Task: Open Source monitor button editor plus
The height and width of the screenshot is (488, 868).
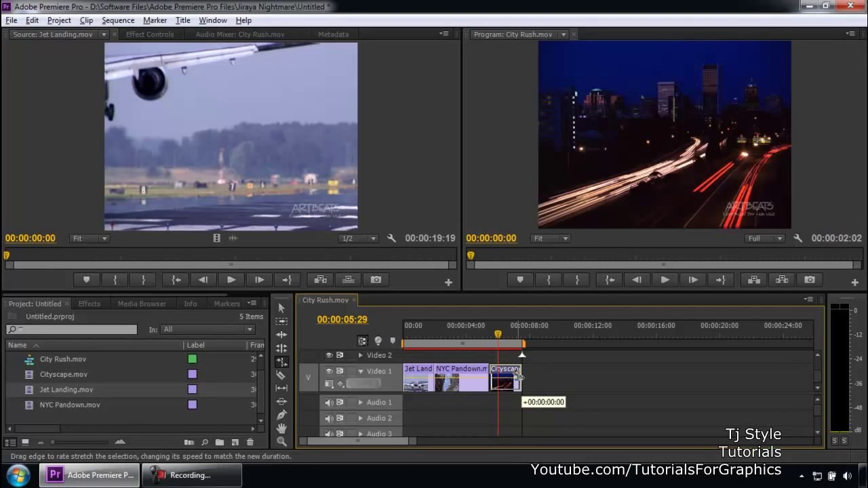Action: coord(448,283)
